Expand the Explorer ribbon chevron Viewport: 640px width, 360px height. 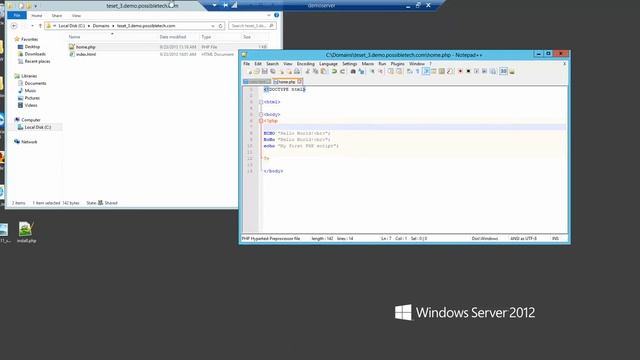(x=269, y=15)
